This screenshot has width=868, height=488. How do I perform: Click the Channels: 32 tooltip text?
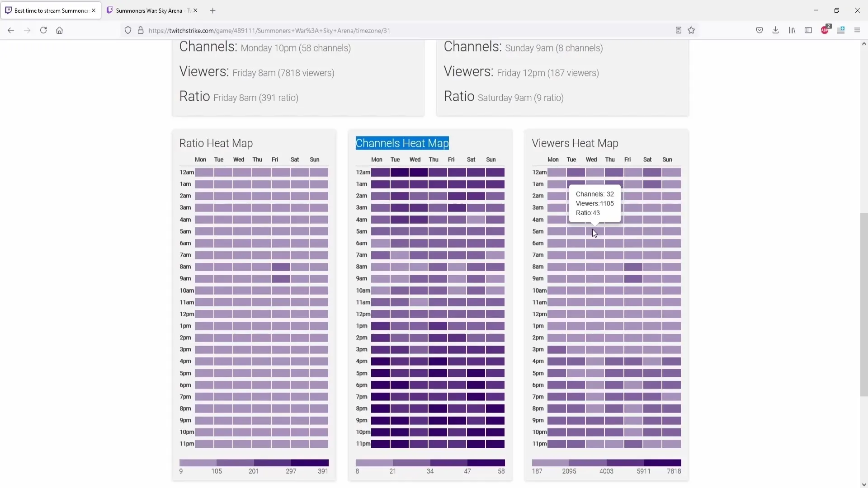point(595,194)
